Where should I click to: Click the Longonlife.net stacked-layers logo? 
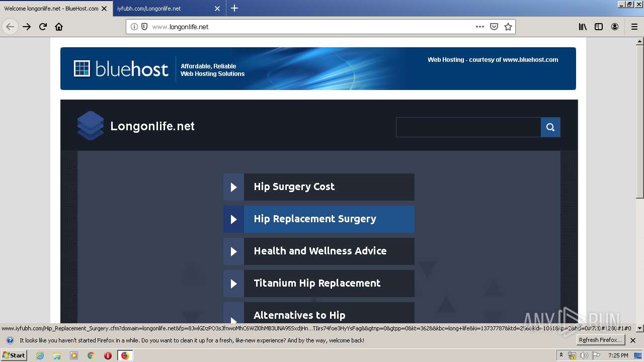pos(91,126)
